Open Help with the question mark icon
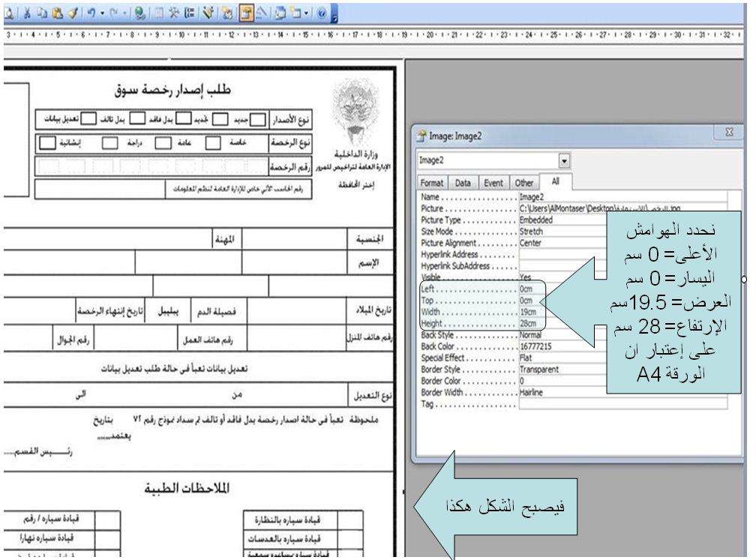The height and width of the screenshot is (560, 756). point(322,13)
